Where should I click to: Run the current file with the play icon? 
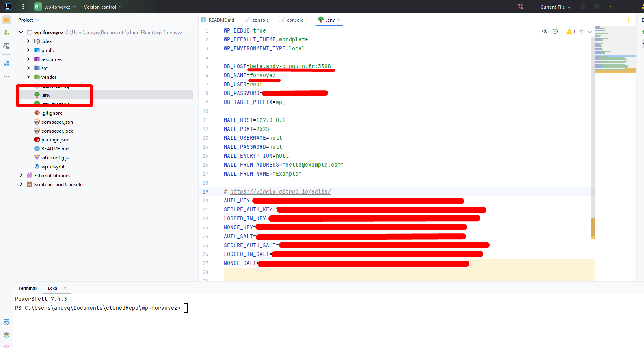click(x=583, y=7)
